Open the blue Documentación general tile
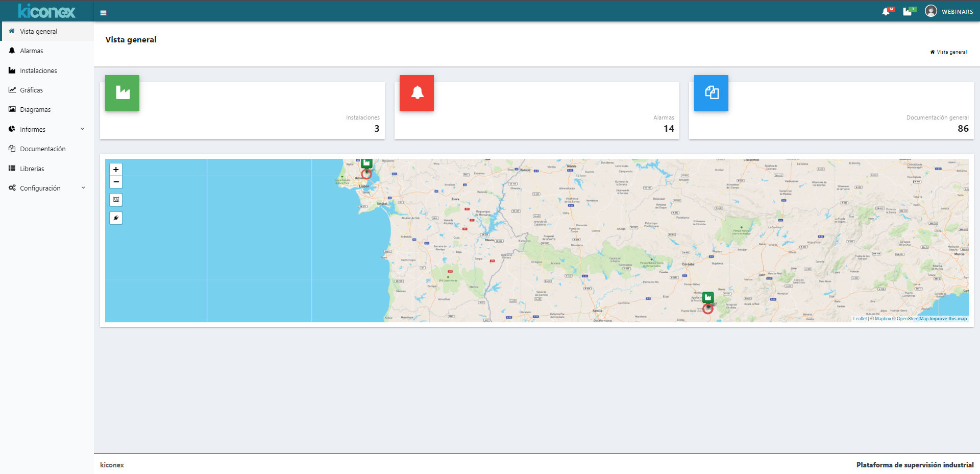Image resolution: width=980 pixels, height=474 pixels. pos(711,93)
